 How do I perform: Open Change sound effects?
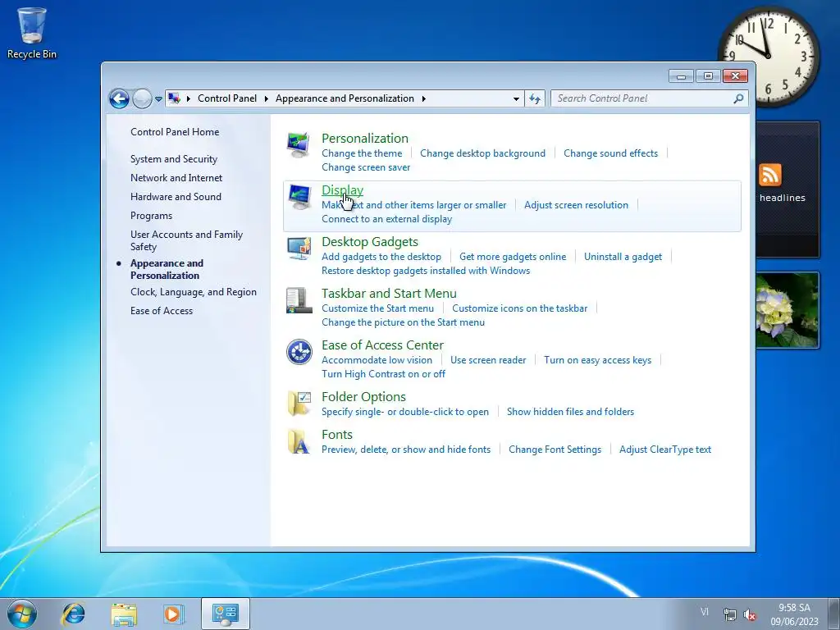610,153
